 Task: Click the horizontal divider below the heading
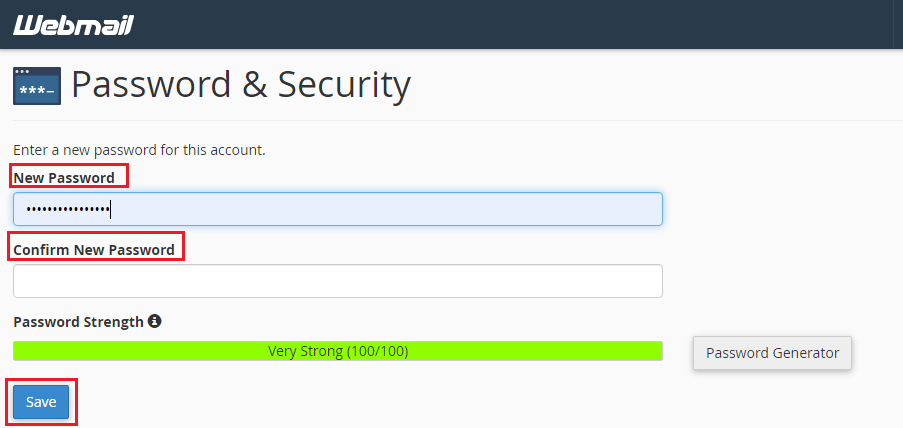point(458,120)
